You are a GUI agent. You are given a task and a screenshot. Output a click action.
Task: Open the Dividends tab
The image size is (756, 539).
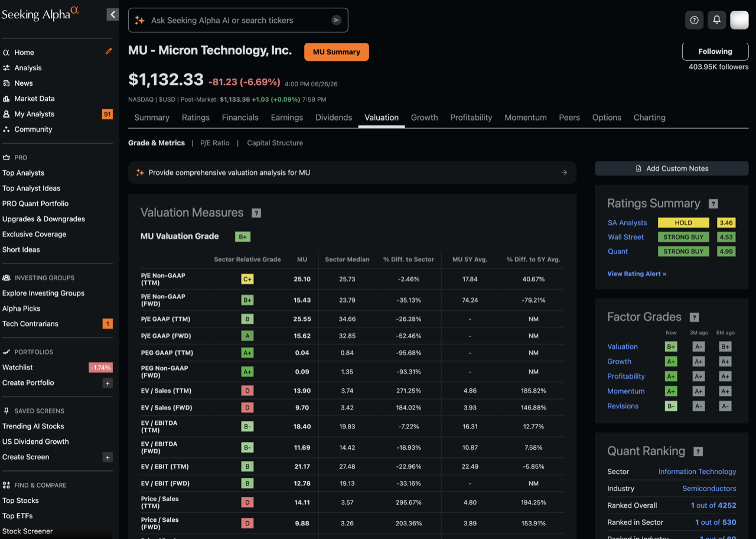334,118
